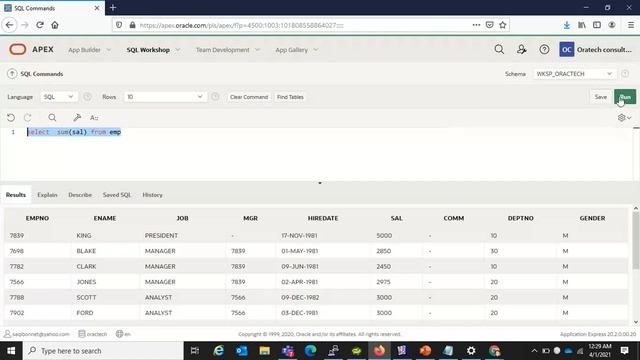Open the administration user icon
640x360 pixels.
(522, 49)
